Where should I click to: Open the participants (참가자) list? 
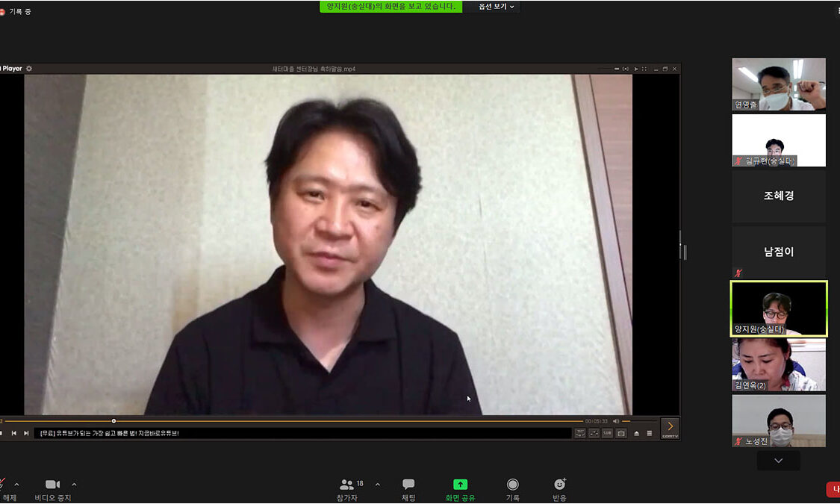click(x=348, y=489)
